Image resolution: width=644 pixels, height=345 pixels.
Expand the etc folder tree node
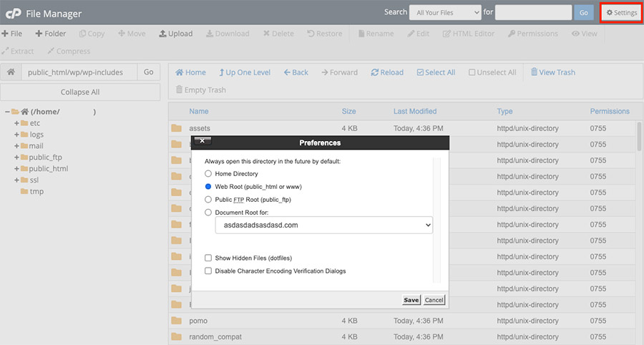click(x=16, y=123)
